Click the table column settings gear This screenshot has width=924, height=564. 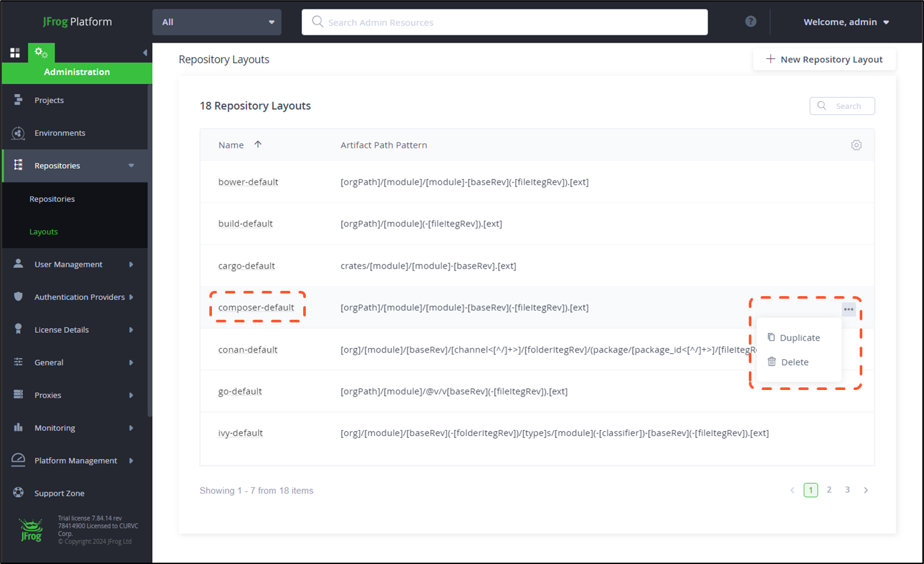856,145
